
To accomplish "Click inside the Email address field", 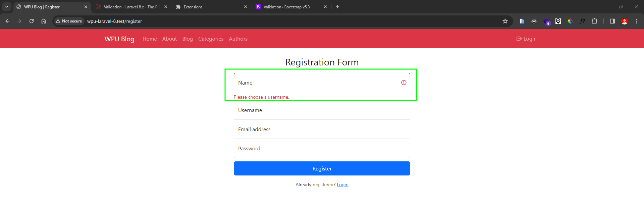I will [x=322, y=129].
